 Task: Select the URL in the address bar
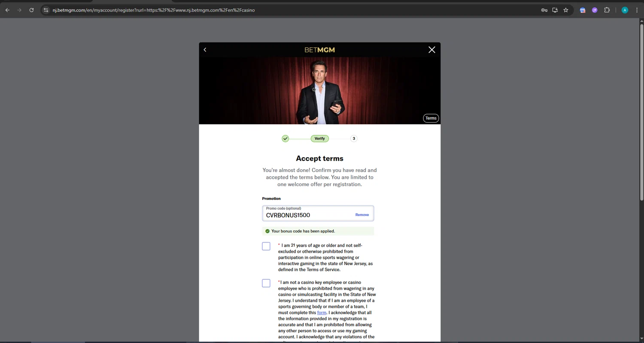coord(154,10)
